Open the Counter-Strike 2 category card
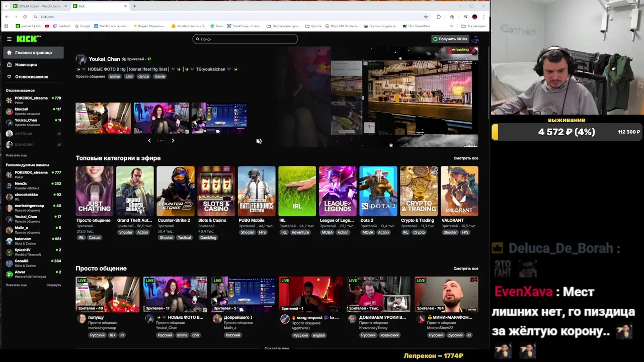This screenshot has height=362, width=644. click(x=176, y=191)
